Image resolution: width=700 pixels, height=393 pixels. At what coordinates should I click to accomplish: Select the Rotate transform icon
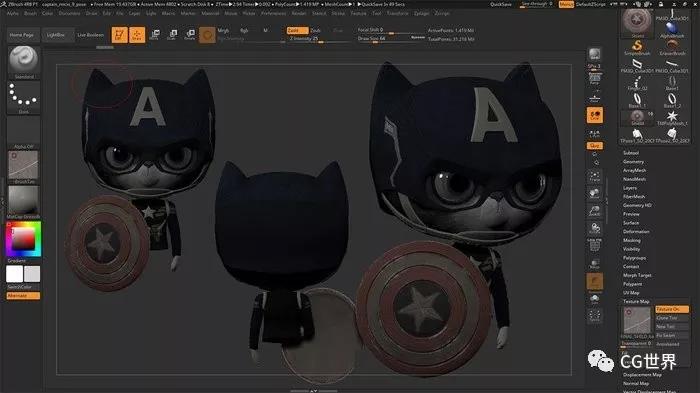pos(190,34)
